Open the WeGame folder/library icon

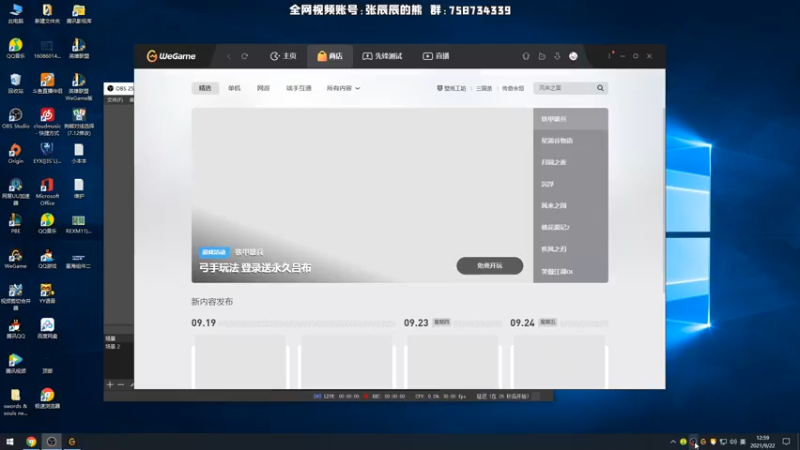click(x=542, y=56)
